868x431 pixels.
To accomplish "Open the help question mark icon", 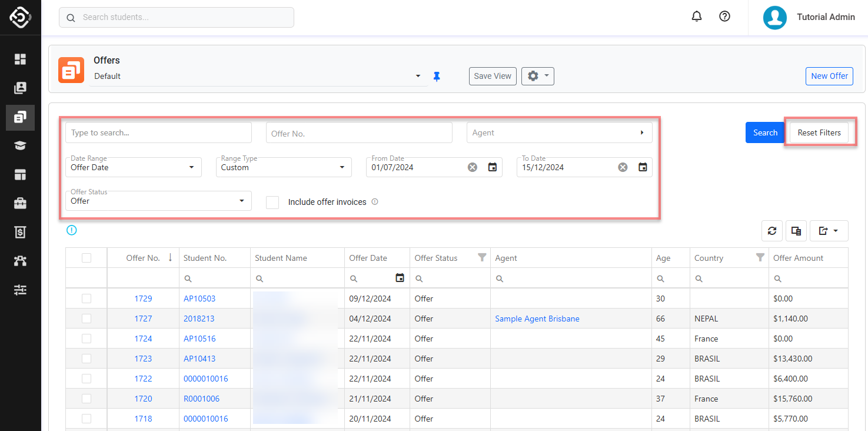I will [725, 17].
